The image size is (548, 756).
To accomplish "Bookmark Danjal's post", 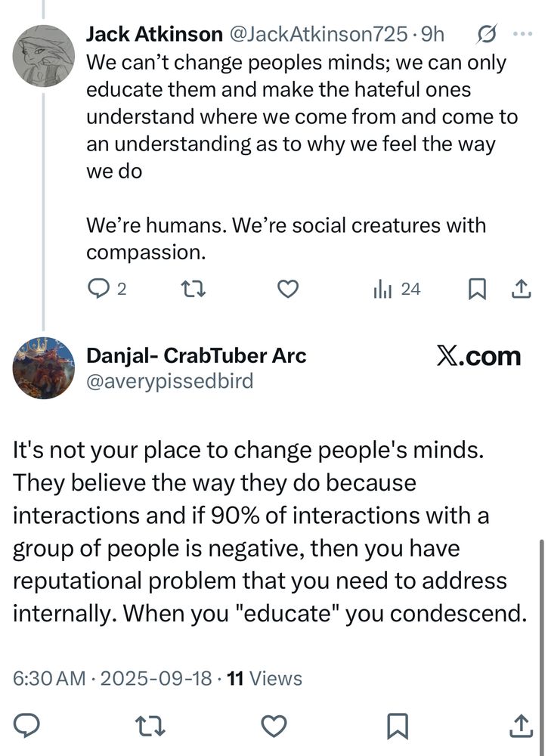I will click(x=397, y=727).
